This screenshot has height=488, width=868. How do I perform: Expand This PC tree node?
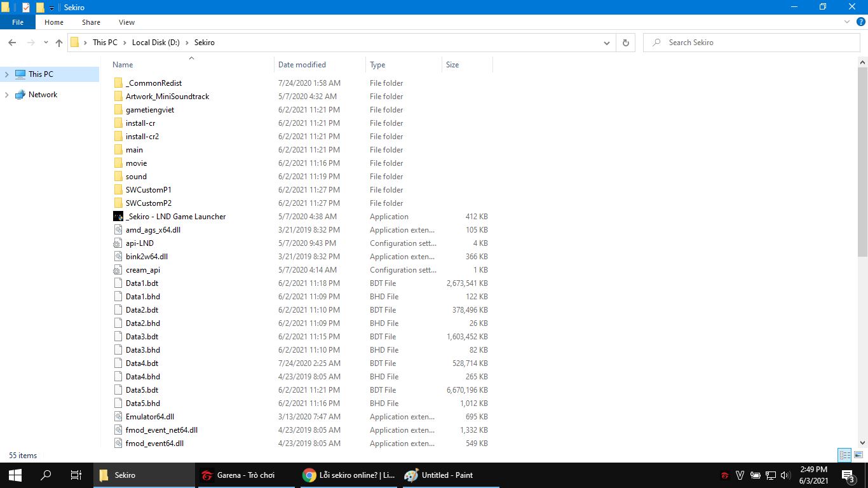pos(7,74)
